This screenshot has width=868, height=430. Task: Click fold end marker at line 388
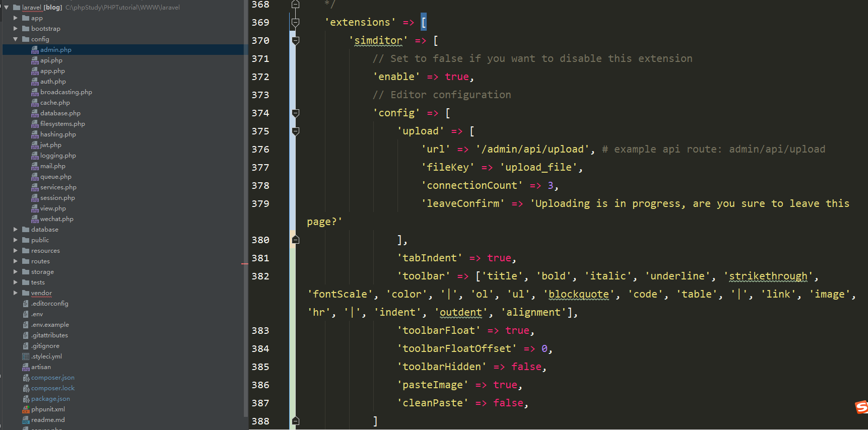click(x=296, y=420)
